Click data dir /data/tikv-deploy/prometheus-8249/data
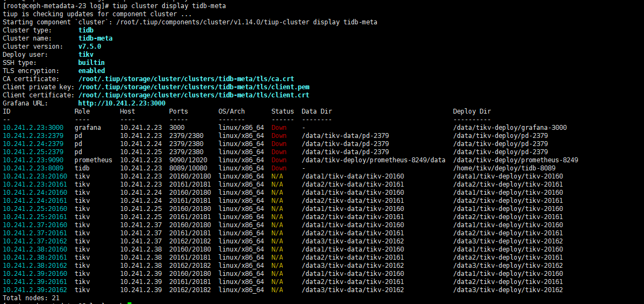The width and height of the screenshot is (644, 304). click(373, 160)
